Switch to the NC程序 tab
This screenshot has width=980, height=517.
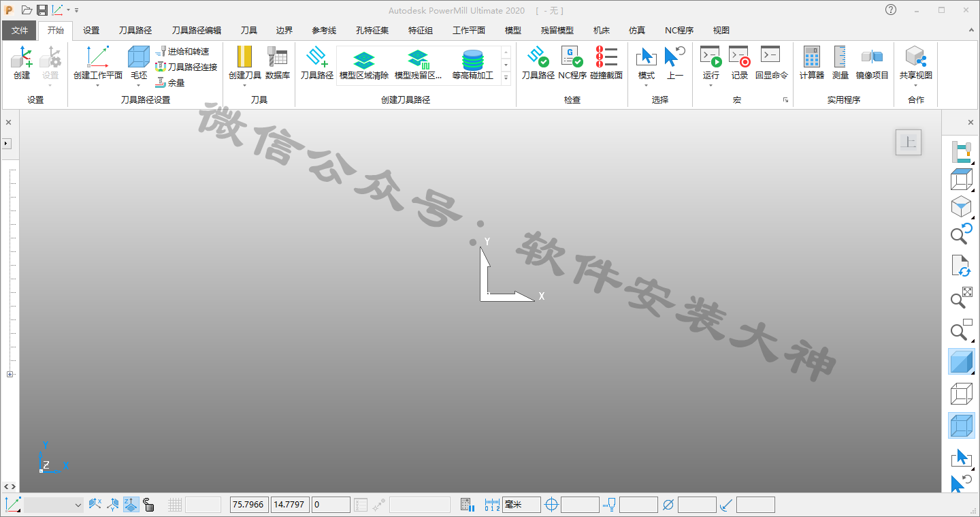(679, 31)
